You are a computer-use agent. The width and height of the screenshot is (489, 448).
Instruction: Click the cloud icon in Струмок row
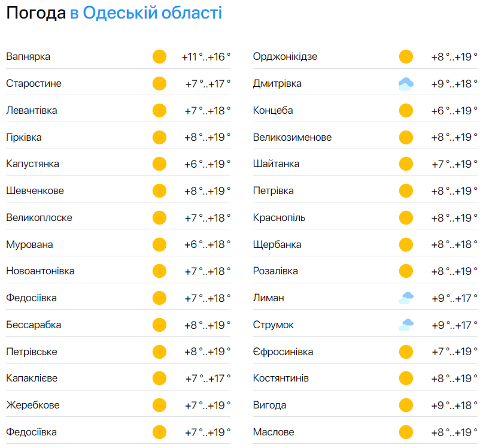[406, 325]
